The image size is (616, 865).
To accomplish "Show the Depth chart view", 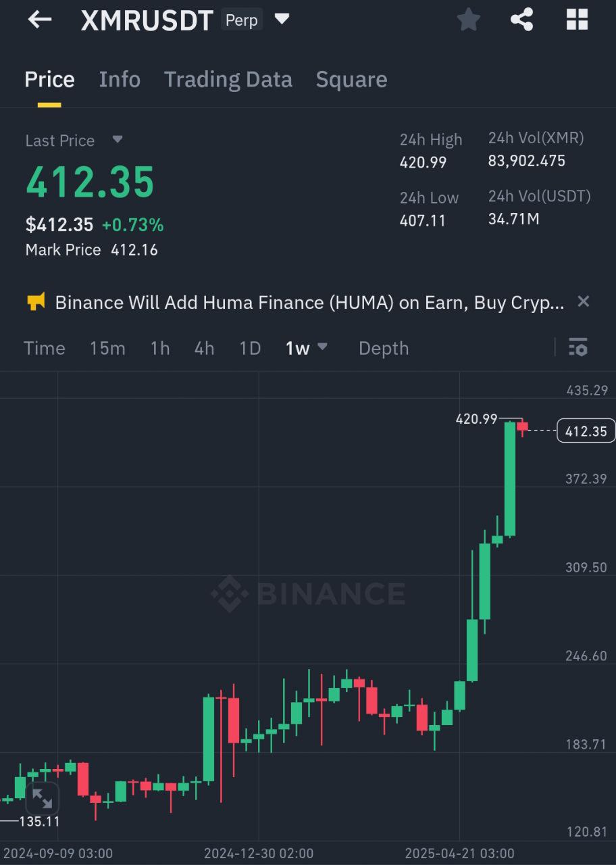I will (x=384, y=348).
